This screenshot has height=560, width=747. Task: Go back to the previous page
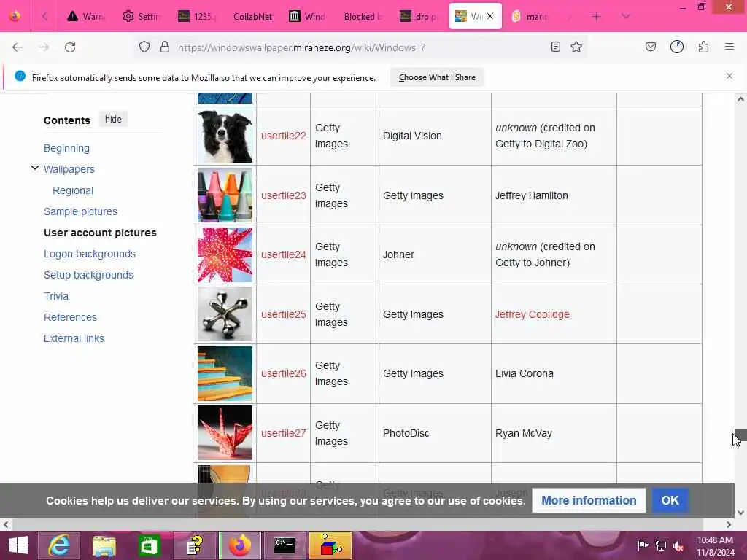click(18, 47)
